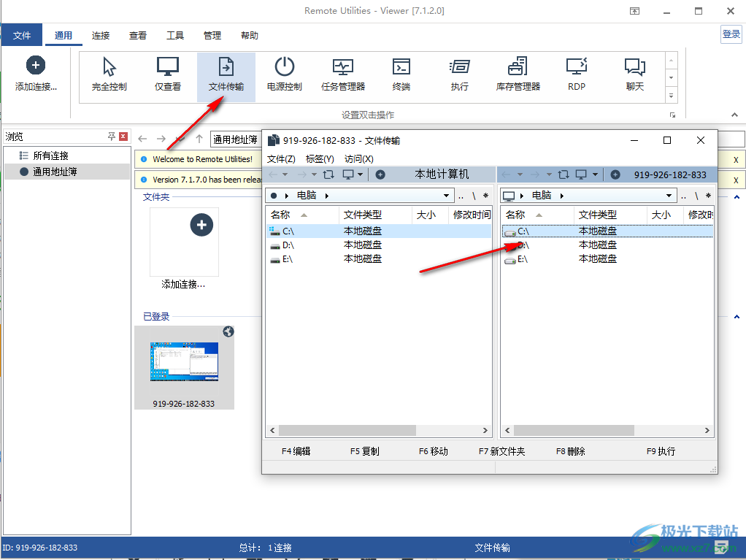
Task: Click the up arrow in address book navigation
Action: [x=199, y=139]
